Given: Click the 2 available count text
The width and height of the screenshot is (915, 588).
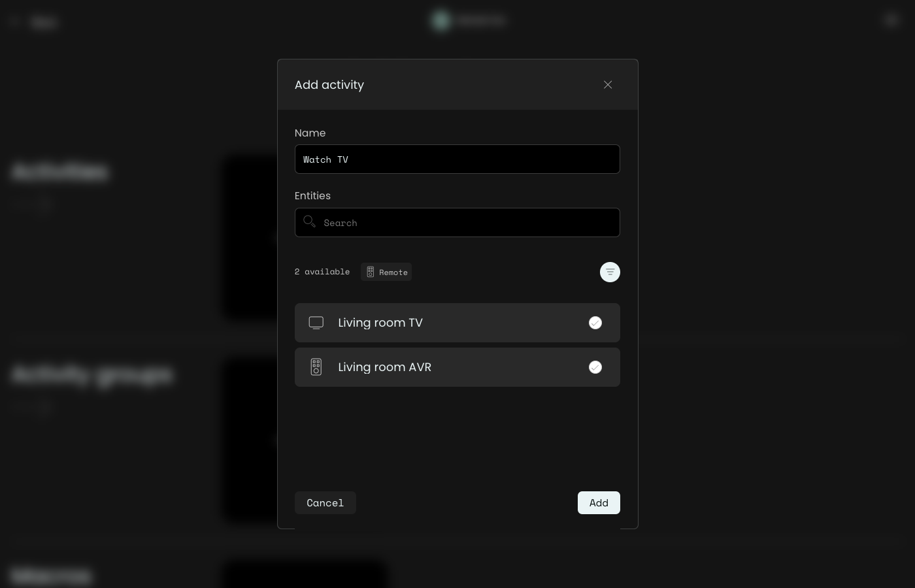Looking at the screenshot, I should 322,272.
